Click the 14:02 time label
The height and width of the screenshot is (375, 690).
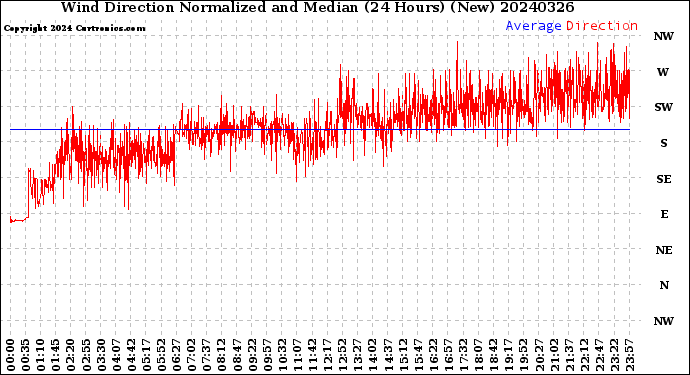[373, 355]
